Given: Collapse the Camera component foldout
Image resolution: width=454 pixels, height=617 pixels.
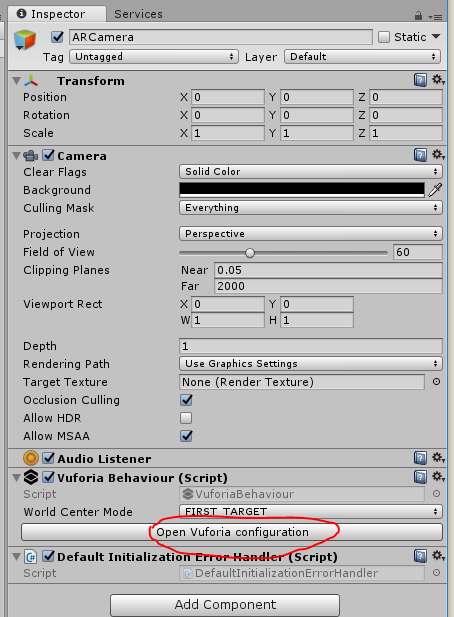Looking at the screenshot, I should click(17, 156).
